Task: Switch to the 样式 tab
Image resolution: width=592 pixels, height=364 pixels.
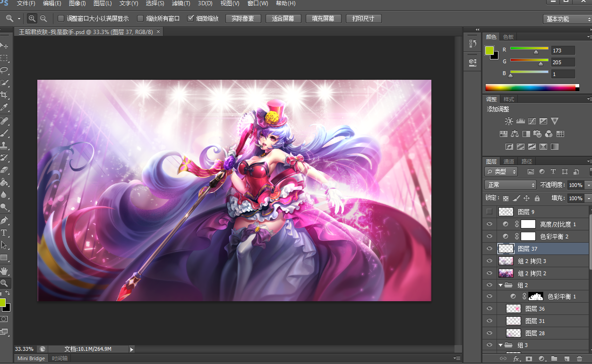Action: point(509,99)
